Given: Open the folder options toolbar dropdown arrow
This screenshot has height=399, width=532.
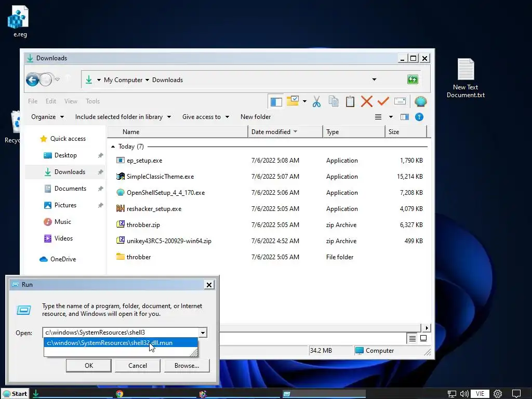Looking at the screenshot, I should [x=304, y=101].
